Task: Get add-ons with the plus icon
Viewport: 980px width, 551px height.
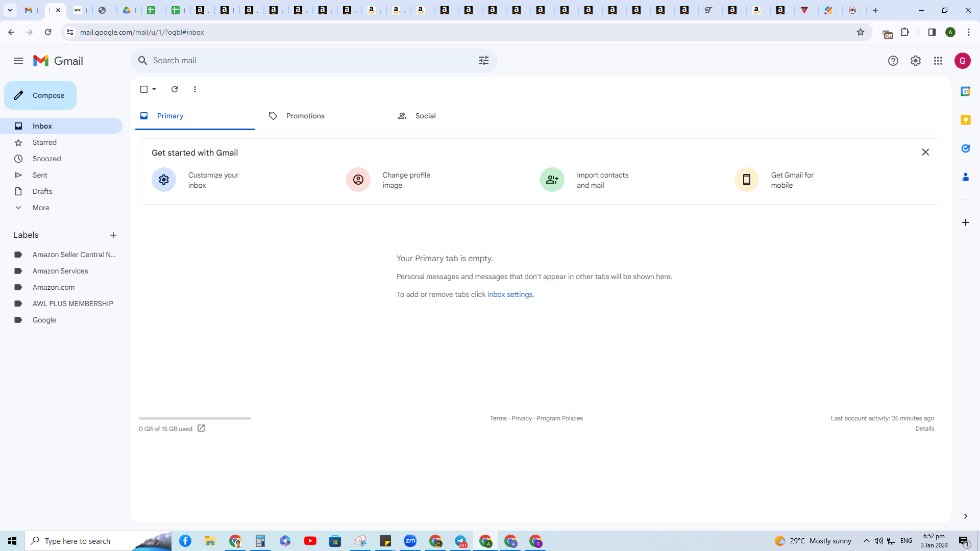Action: click(x=966, y=222)
